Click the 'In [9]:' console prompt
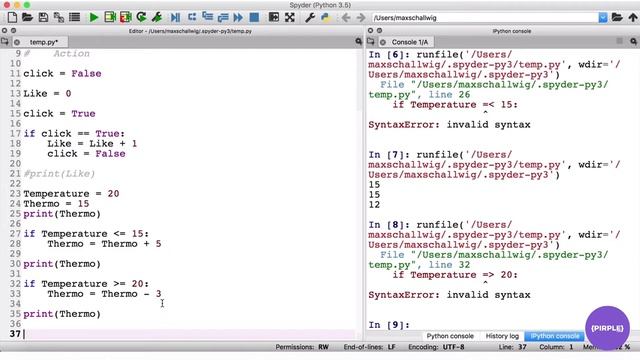Image resolution: width=640 pixels, height=360 pixels. (389, 325)
